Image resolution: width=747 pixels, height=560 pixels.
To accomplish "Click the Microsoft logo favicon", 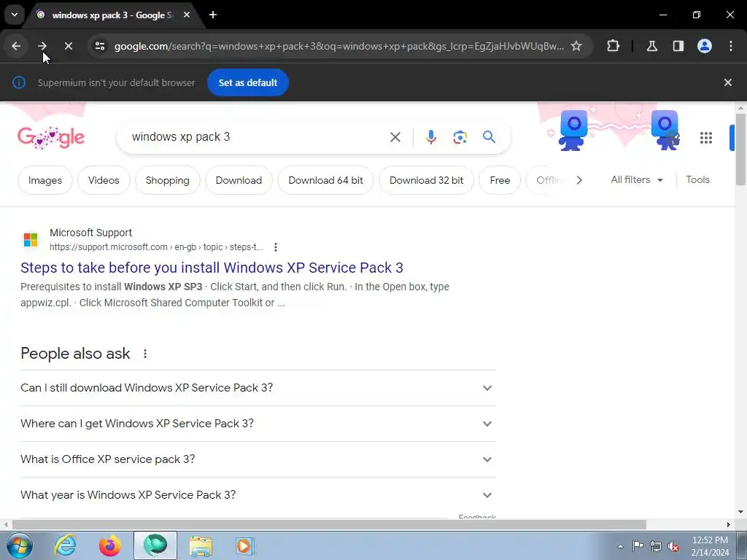I will click(31, 239).
